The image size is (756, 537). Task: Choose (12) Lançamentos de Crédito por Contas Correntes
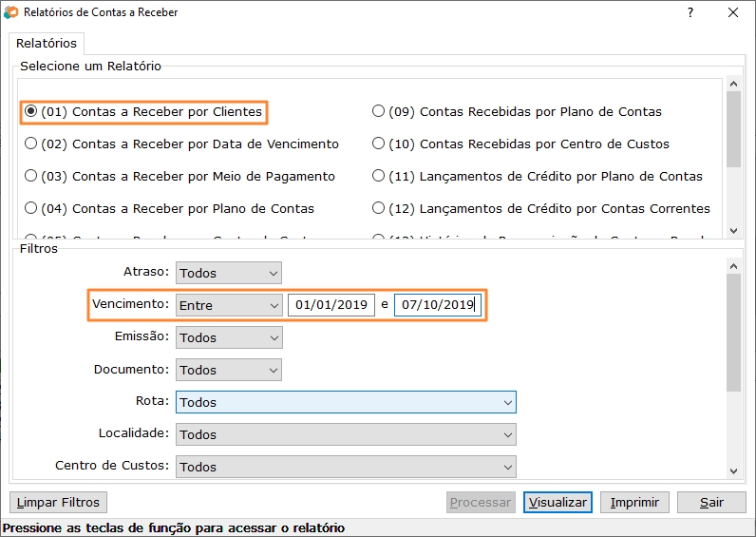[541, 208]
